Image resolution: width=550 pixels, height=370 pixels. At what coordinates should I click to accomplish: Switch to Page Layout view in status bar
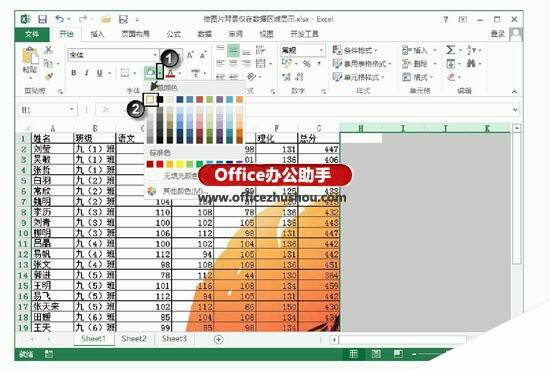(x=376, y=354)
